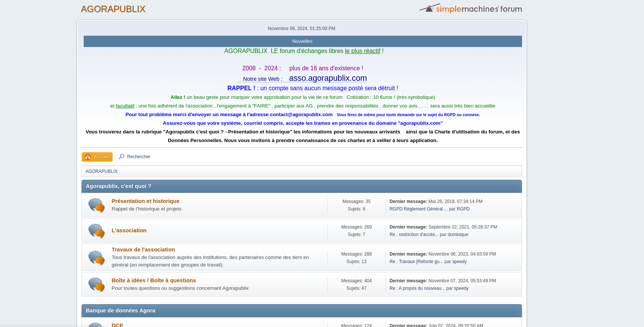Open speedy's profile in the Boîte à idées row

coord(461,288)
